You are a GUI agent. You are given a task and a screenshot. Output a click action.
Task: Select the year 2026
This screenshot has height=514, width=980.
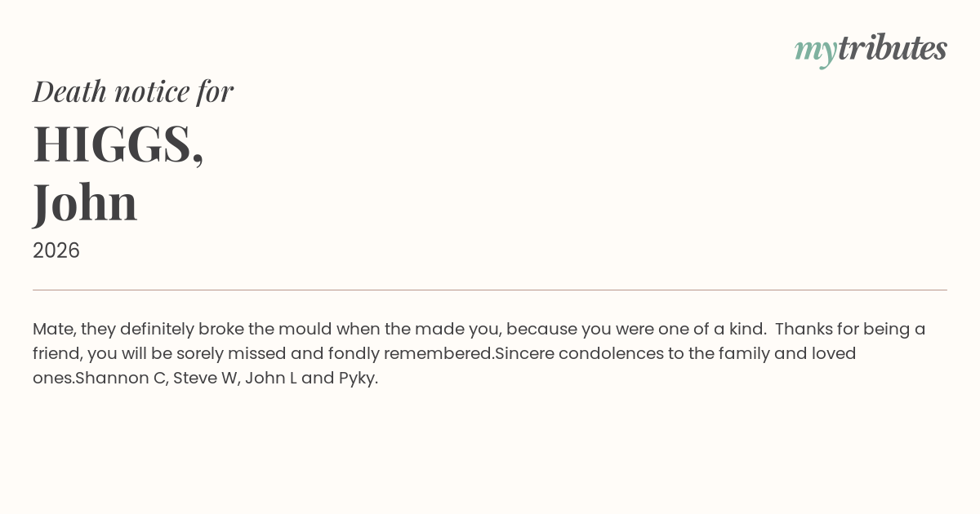click(56, 250)
